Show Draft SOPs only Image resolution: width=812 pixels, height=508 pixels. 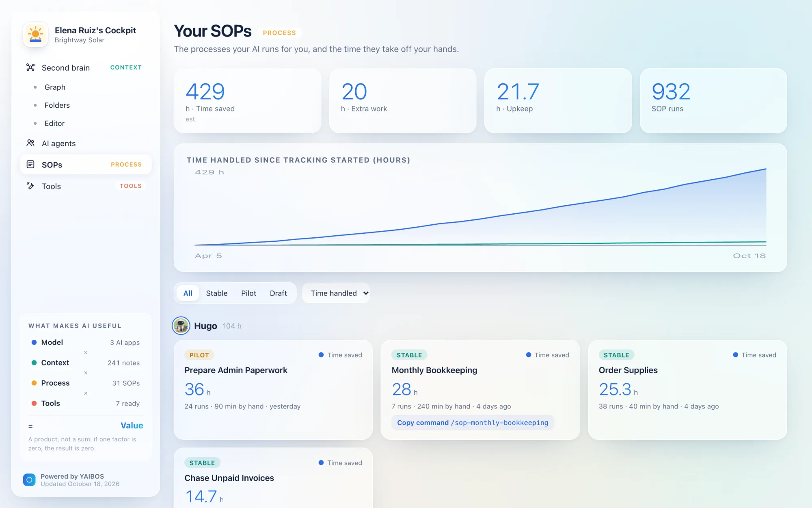[278, 293]
